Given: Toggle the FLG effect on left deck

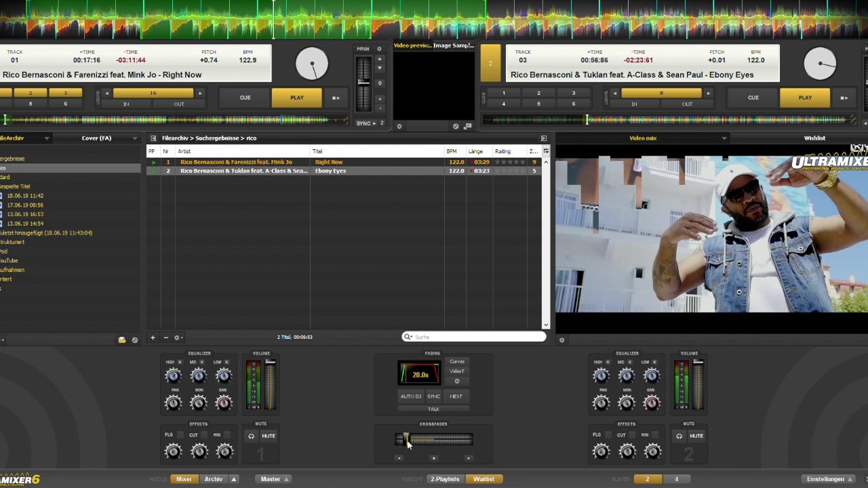Looking at the screenshot, I should click(180, 435).
